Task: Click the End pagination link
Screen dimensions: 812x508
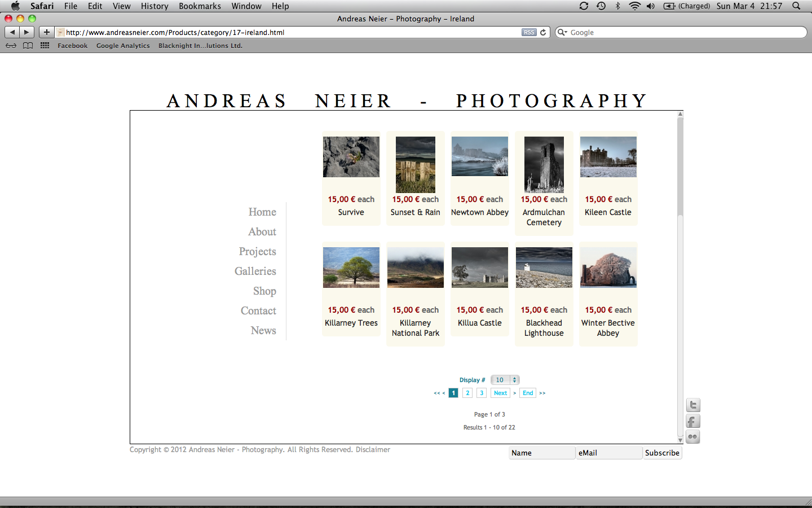Action: pos(528,393)
